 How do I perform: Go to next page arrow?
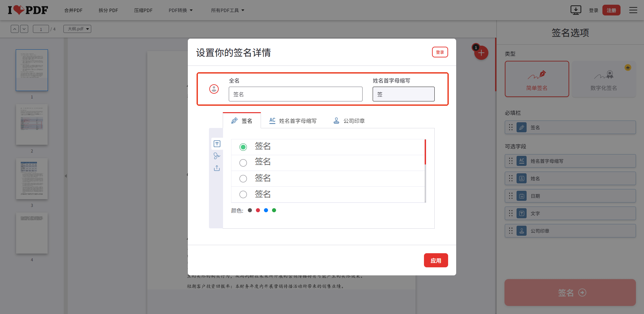[x=24, y=29]
